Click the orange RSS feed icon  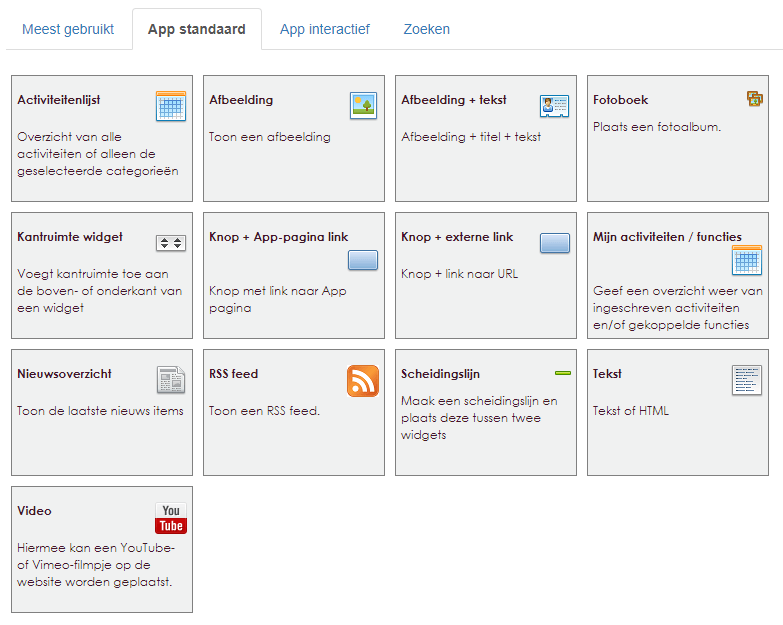pos(363,381)
